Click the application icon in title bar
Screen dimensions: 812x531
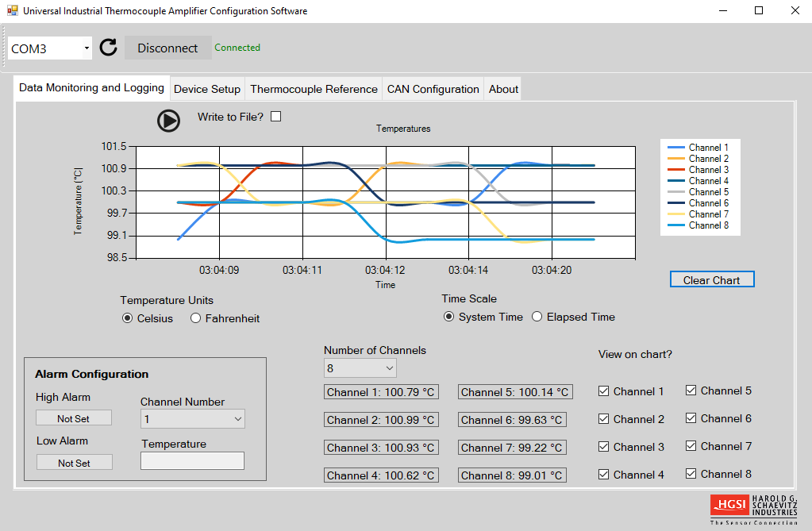(x=12, y=11)
